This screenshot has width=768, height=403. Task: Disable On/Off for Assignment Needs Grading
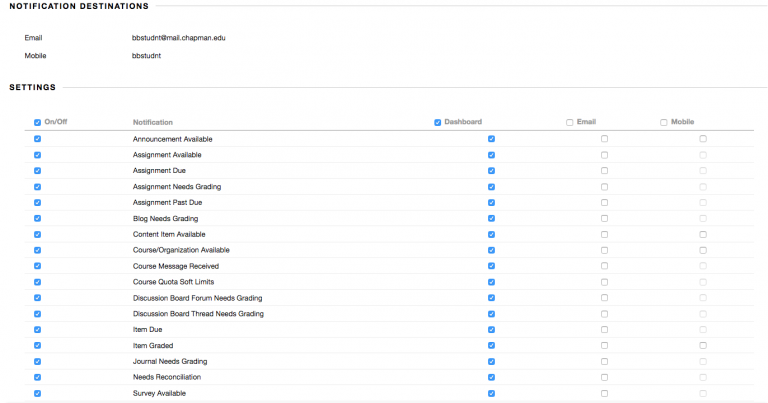(38, 187)
